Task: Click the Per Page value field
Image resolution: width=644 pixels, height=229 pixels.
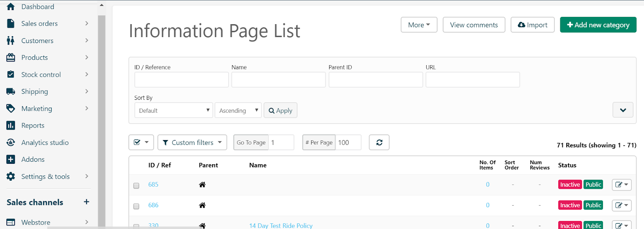Action: [348, 142]
